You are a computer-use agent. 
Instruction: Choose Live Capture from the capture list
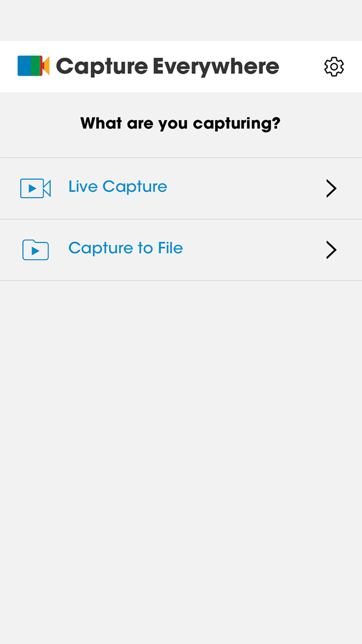117,188
